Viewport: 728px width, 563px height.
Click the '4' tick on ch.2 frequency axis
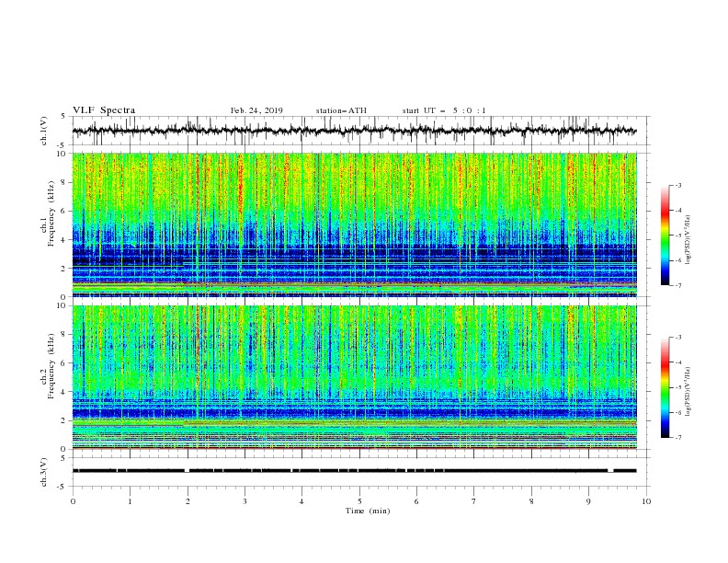(x=65, y=392)
